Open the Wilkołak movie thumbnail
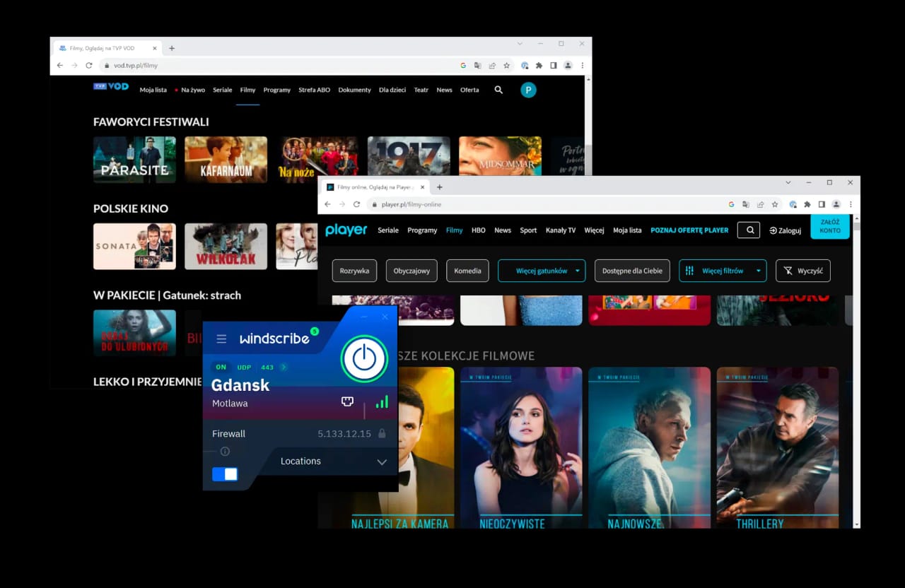Viewport: 905px width, 588px height. 226,247
